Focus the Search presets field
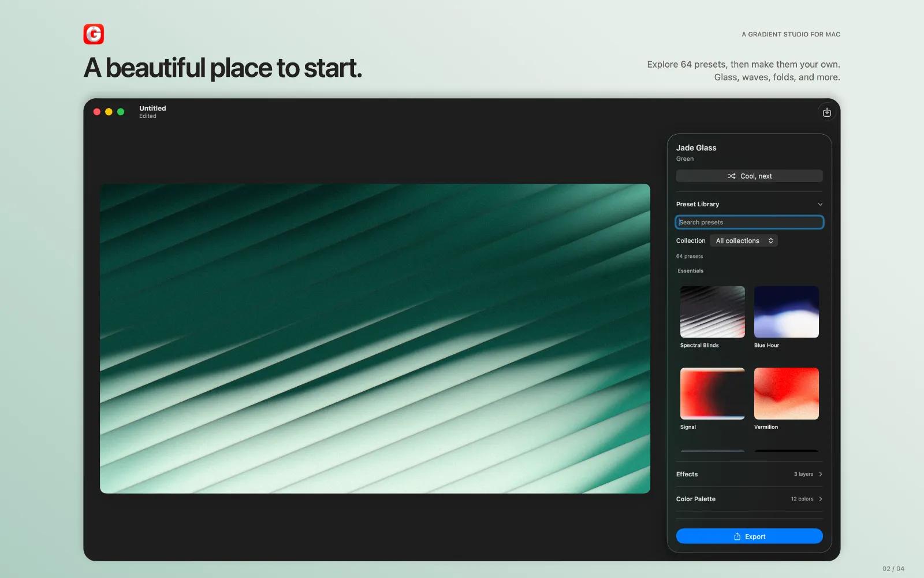The width and height of the screenshot is (924, 578). pos(749,222)
